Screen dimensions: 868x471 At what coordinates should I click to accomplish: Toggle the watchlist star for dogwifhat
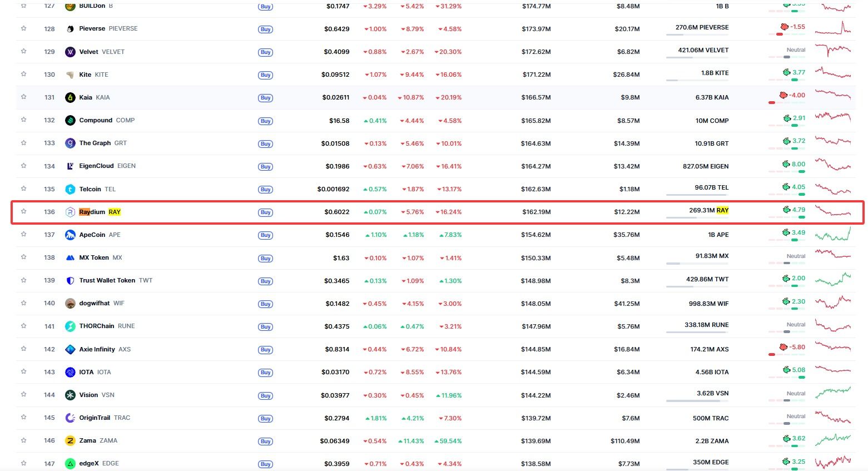[x=23, y=303]
